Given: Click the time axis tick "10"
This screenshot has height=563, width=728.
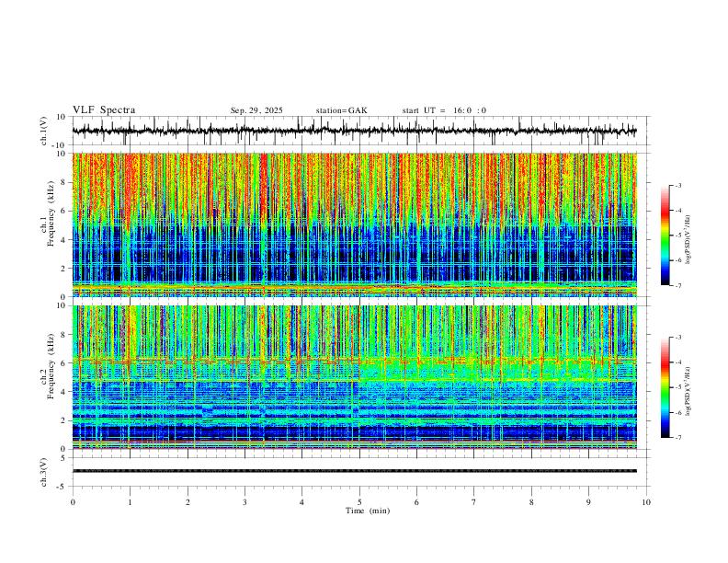Looking at the screenshot, I should tap(646, 502).
